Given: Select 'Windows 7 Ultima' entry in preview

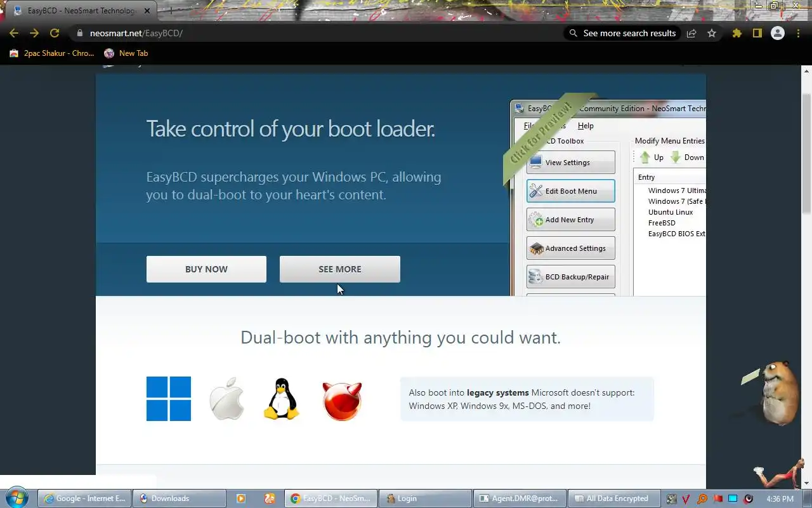Looking at the screenshot, I should (677, 190).
